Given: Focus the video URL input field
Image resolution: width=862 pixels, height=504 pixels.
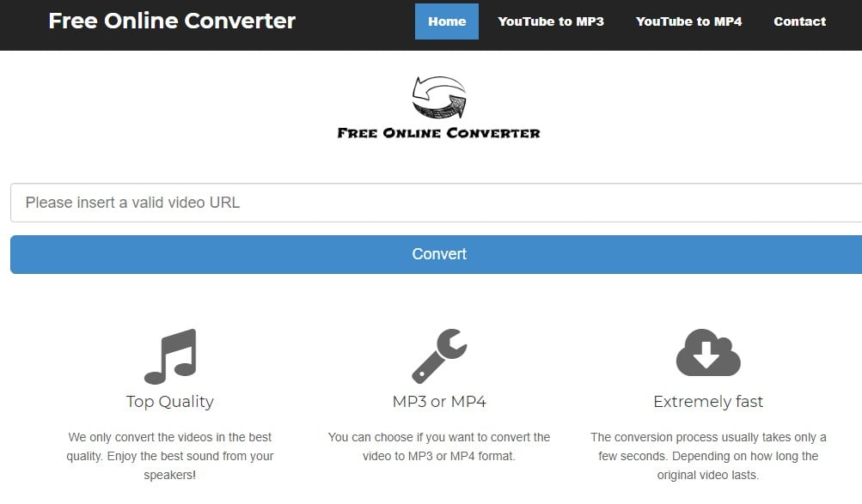Looking at the screenshot, I should pos(436,203).
